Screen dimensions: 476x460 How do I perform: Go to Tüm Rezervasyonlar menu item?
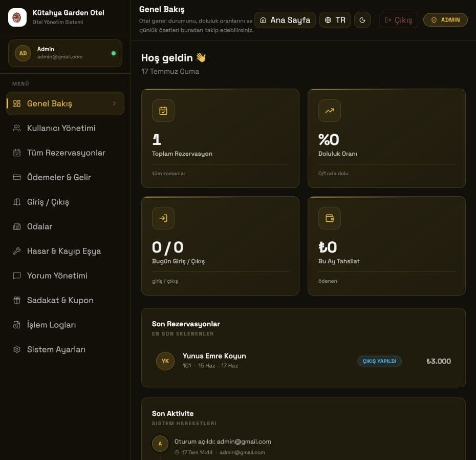66,153
